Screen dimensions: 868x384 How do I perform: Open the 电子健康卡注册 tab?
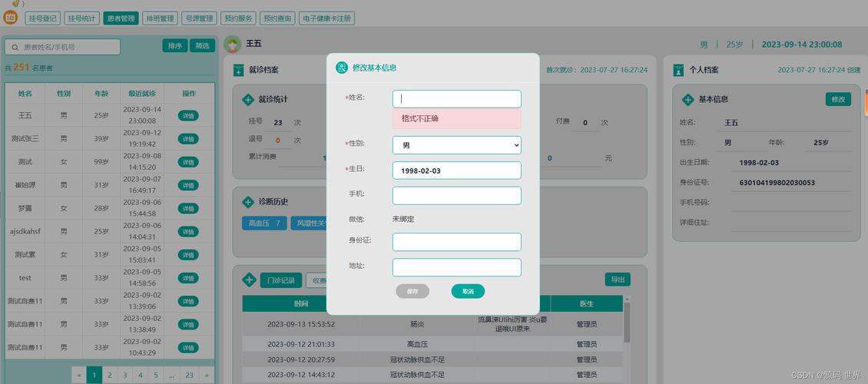326,18
